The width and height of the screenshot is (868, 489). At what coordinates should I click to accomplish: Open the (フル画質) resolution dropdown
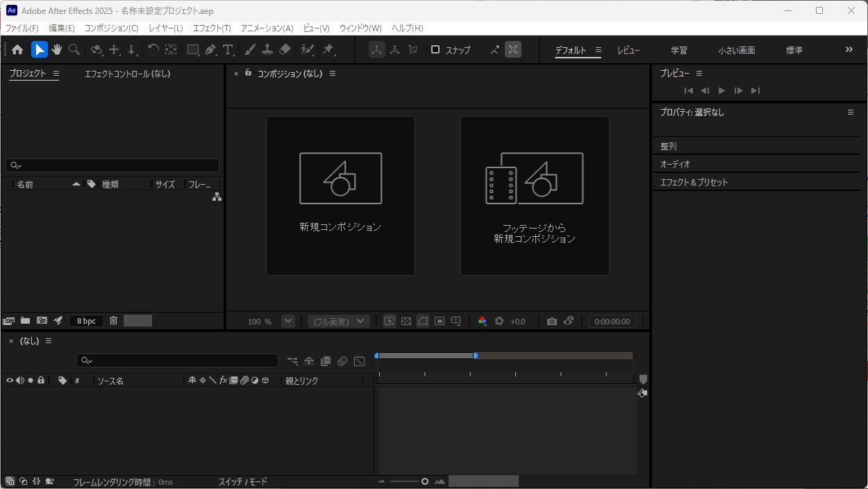339,321
